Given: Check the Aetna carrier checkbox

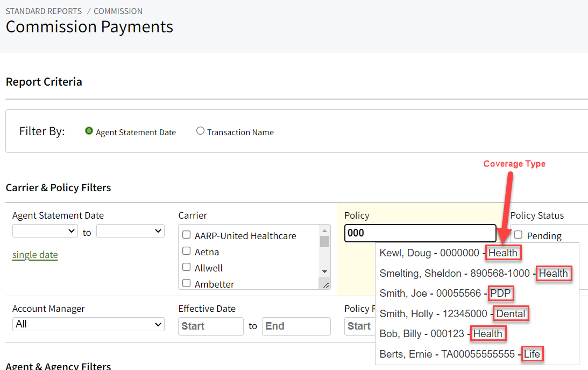Looking at the screenshot, I should click(x=186, y=252).
